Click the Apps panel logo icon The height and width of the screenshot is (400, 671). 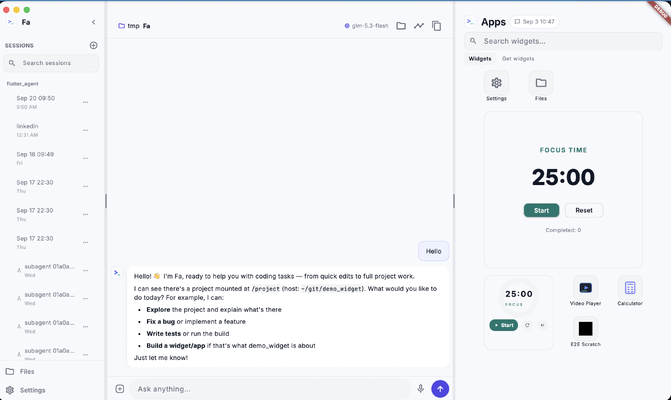[470, 21]
